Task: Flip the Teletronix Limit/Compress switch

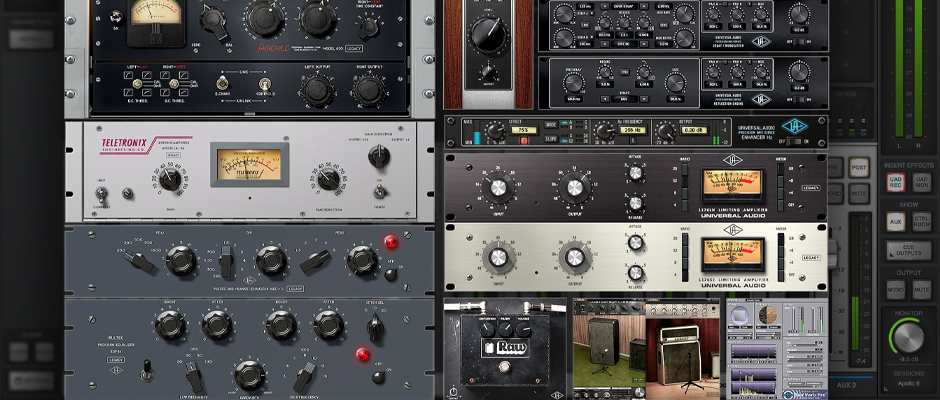Action: [x=101, y=193]
